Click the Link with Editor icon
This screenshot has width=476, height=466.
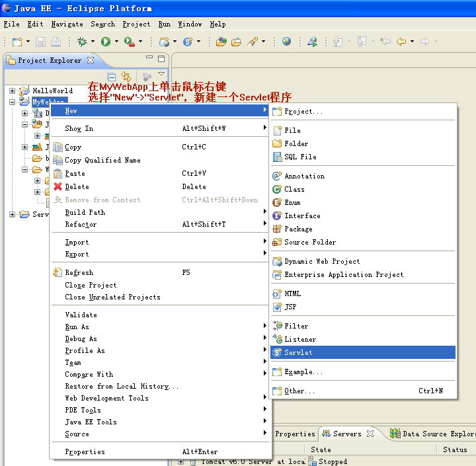(x=126, y=77)
